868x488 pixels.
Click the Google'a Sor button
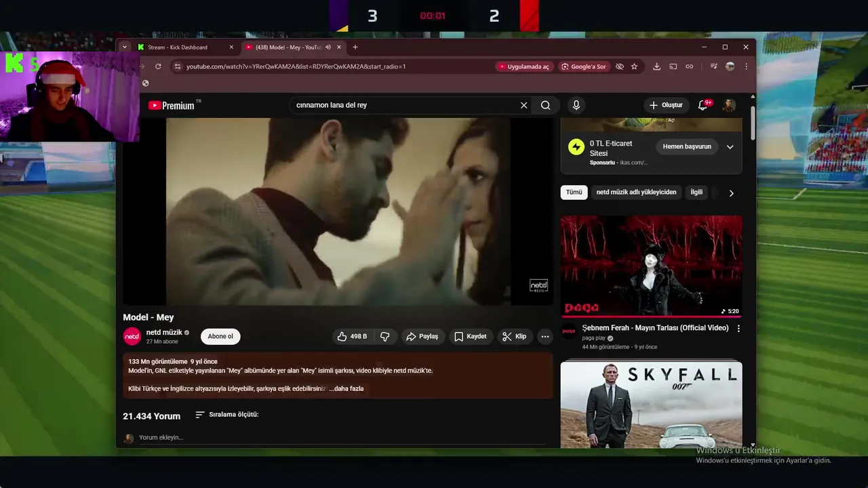click(583, 66)
